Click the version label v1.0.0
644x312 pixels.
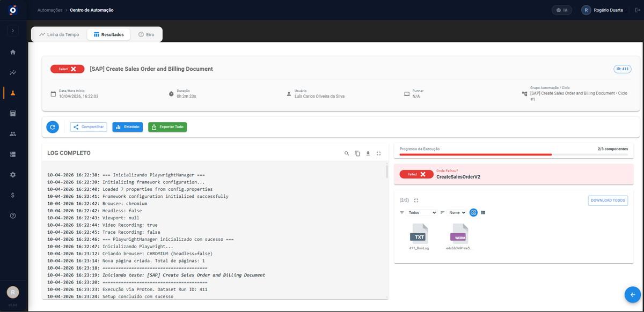[x=12, y=305]
